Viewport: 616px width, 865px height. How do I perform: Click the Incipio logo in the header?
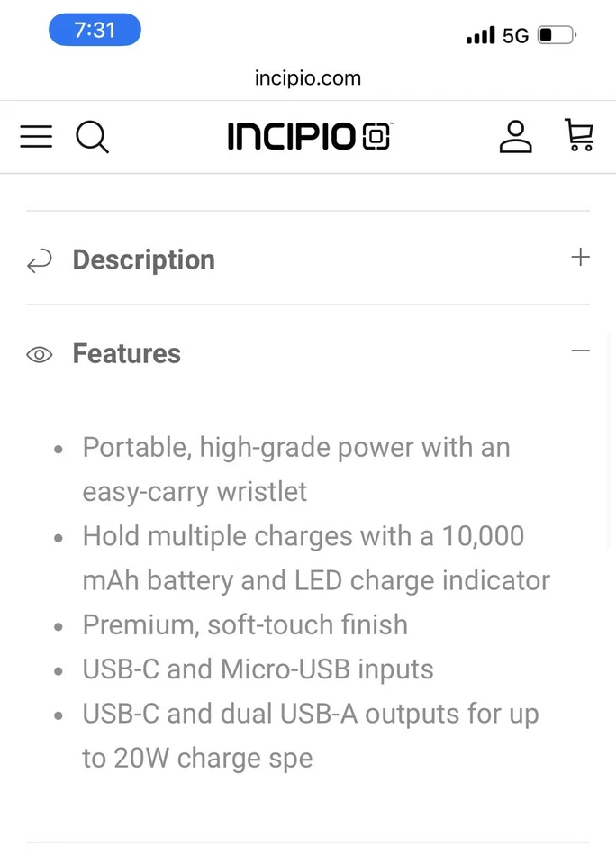[309, 136]
